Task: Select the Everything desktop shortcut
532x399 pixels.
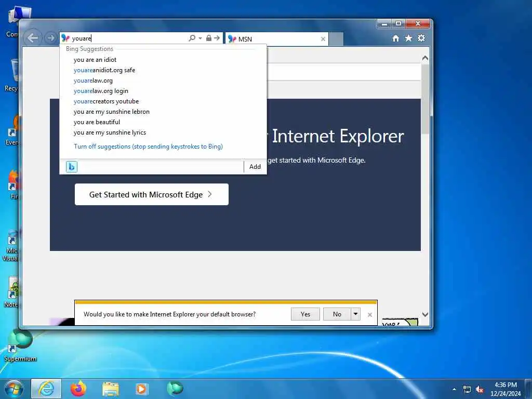Action: point(12,130)
